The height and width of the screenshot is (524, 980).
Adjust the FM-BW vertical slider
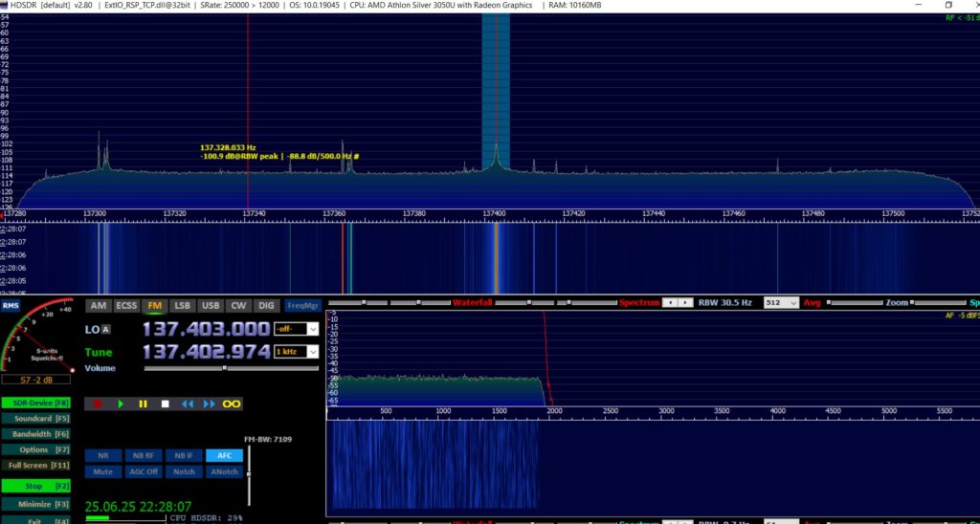point(249,474)
